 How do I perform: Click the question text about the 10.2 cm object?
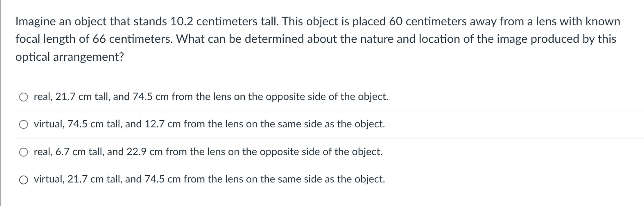click(x=175, y=22)
